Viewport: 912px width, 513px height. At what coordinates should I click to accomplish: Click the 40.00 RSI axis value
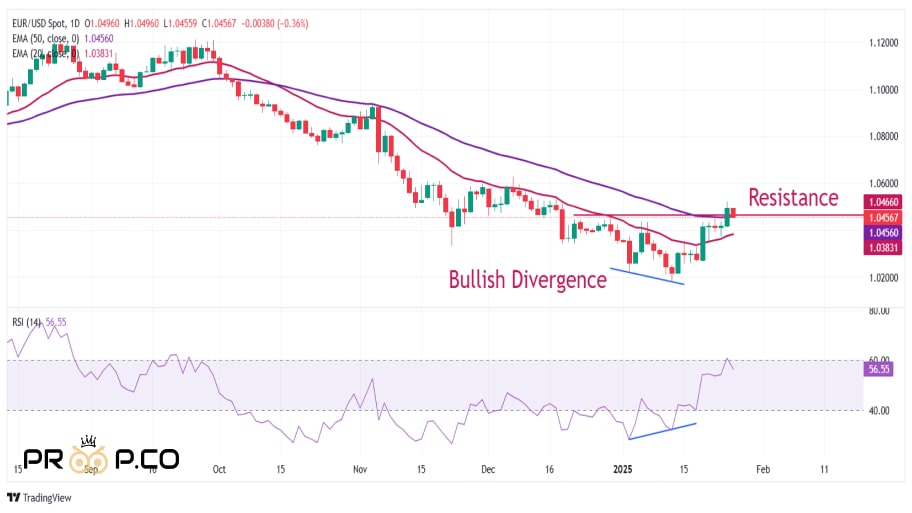(879, 411)
